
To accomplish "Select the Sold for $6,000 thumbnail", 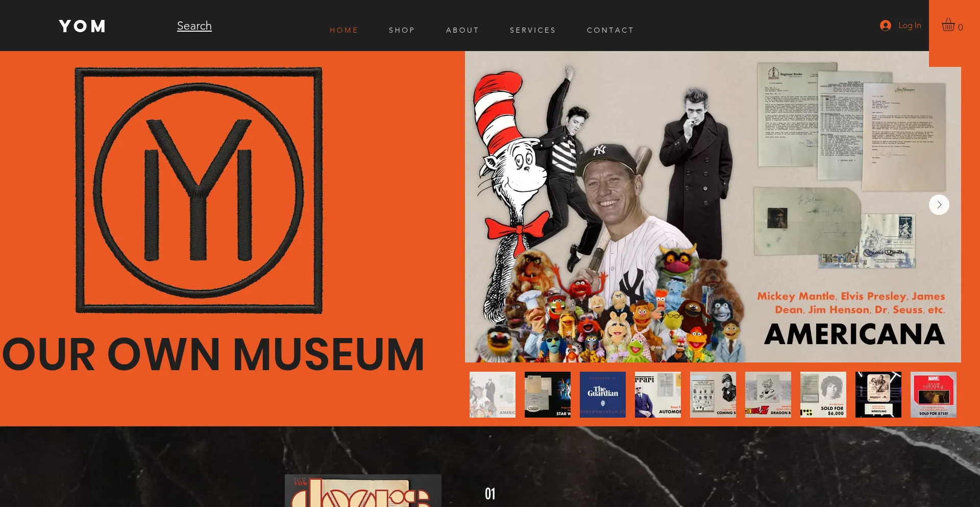I will pyautogui.click(x=823, y=395).
